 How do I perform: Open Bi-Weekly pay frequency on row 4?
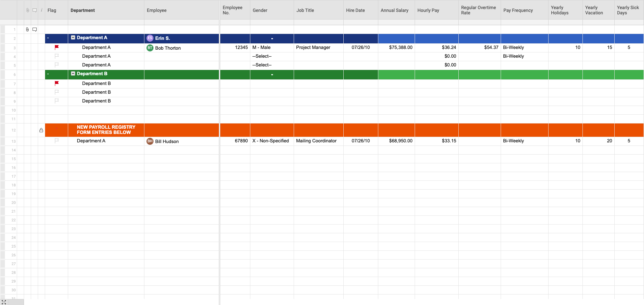tap(524, 56)
